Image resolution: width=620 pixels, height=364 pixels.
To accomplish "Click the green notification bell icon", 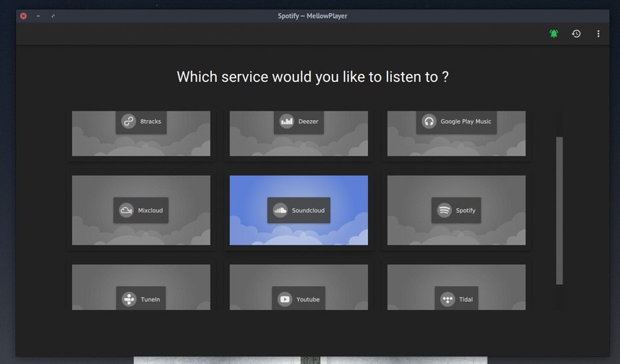I will point(553,33).
